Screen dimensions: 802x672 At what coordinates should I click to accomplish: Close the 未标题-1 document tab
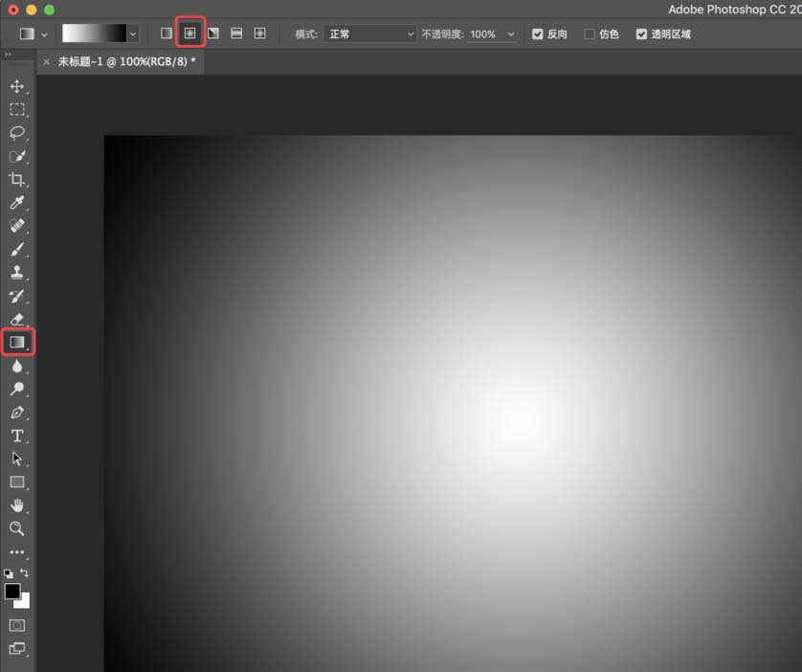point(47,61)
